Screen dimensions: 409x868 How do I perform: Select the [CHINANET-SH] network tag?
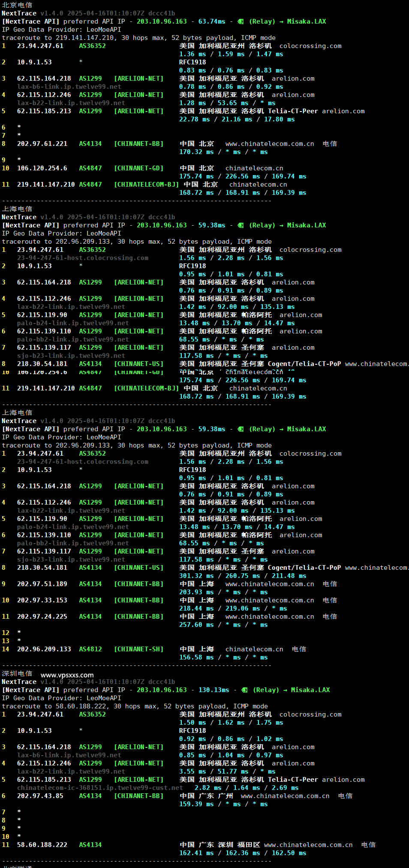click(x=138, y=649)
